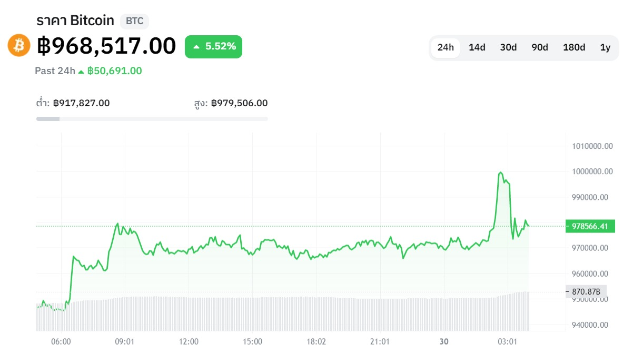The image size is (623, 364).
Task: Click the 15:00 time axis label
Action: [x=253, y=342]
